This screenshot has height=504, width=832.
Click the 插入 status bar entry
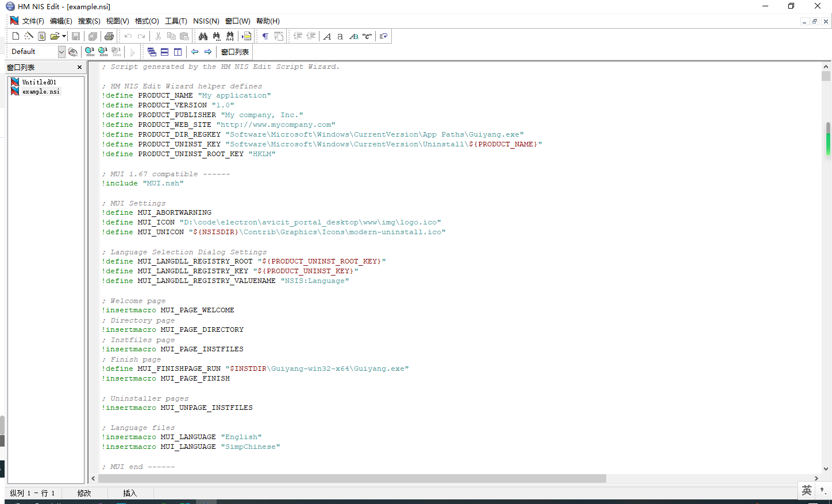130,493
